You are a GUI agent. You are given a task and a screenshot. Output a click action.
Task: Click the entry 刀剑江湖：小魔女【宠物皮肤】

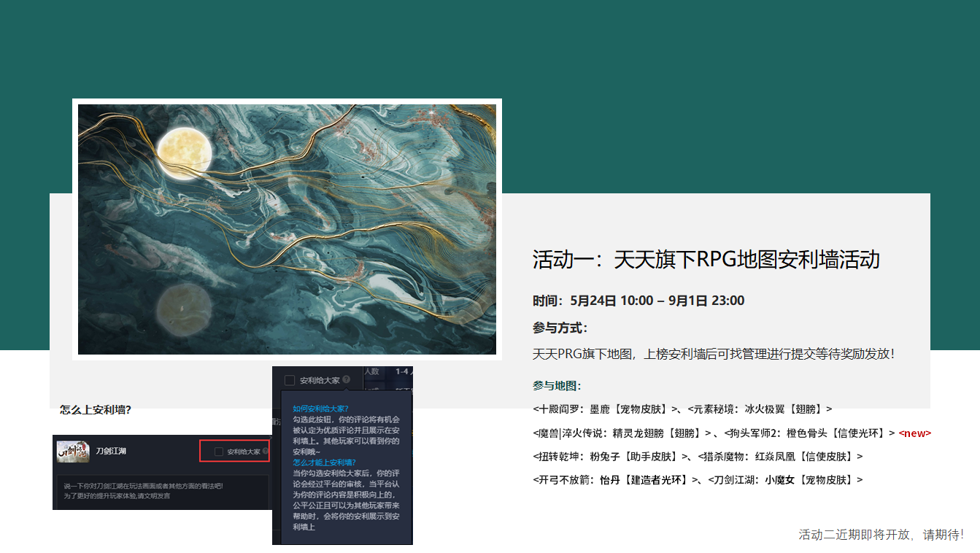coord(785,480)
